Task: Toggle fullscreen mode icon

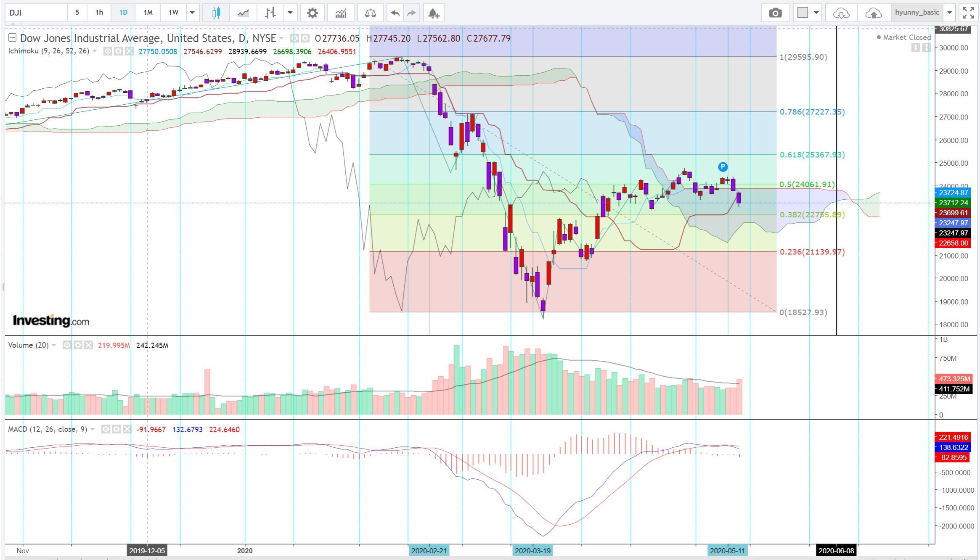Action: (968, 13)
